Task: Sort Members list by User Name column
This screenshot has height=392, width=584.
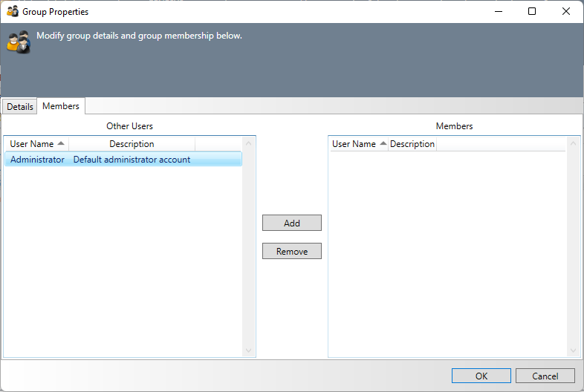Action: point(358,144)
